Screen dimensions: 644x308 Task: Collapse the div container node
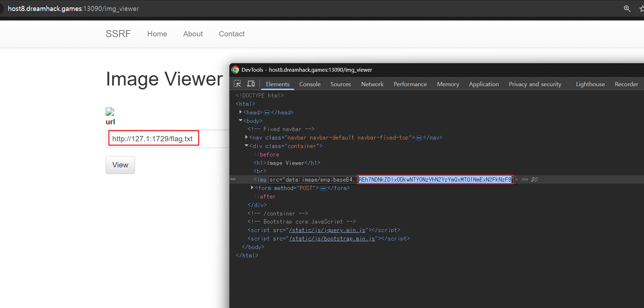point(246,146)
